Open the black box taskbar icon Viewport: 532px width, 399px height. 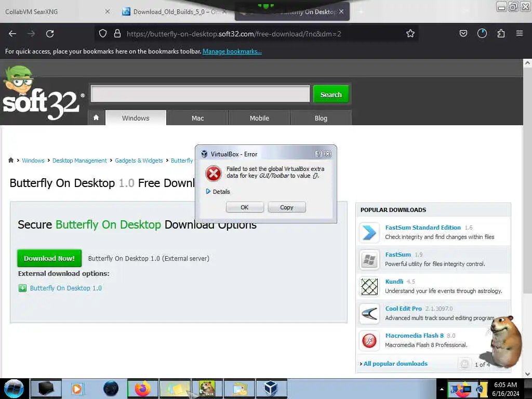tap(46, 389)
